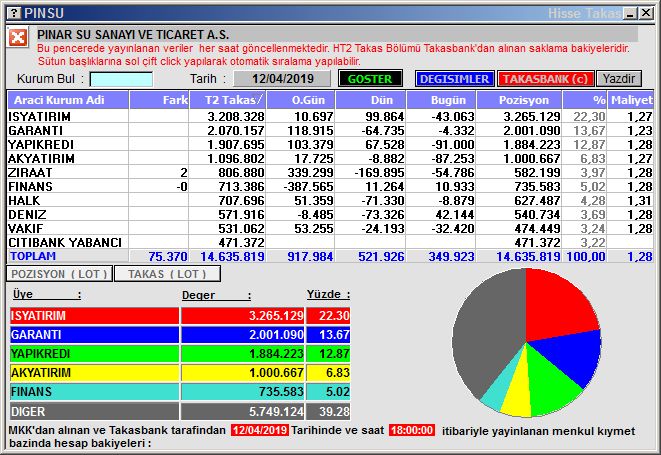Viewport: 661px width, 455px height.
Task: Click Pozisyon value 2.001.090 in table
Action: (x=532, y=130)
